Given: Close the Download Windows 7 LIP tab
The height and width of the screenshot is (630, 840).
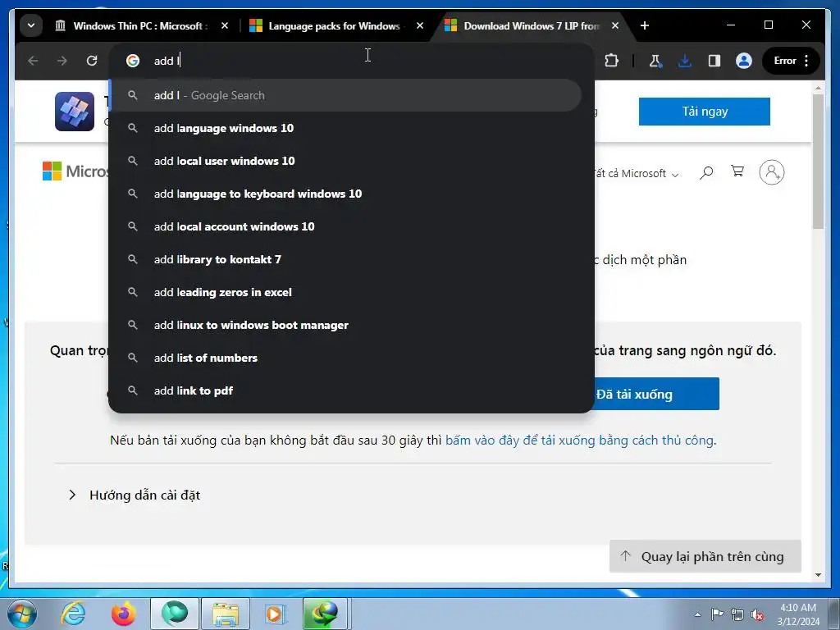Looking at the screenshot, I should click(615, 25).
